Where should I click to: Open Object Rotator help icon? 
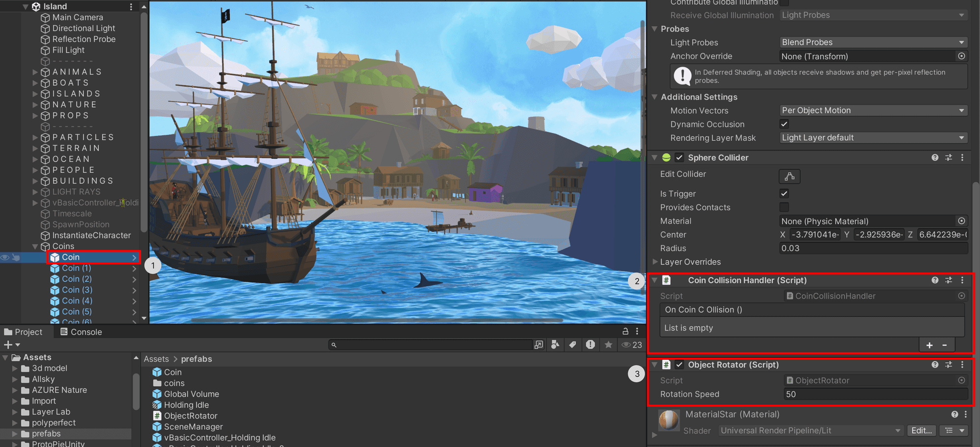935,365
